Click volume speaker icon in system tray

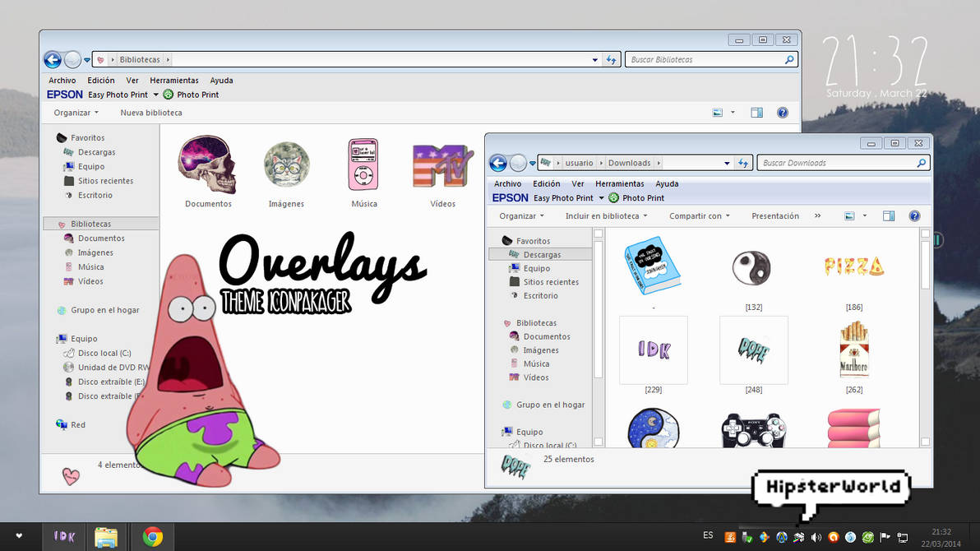pos(816,537)
